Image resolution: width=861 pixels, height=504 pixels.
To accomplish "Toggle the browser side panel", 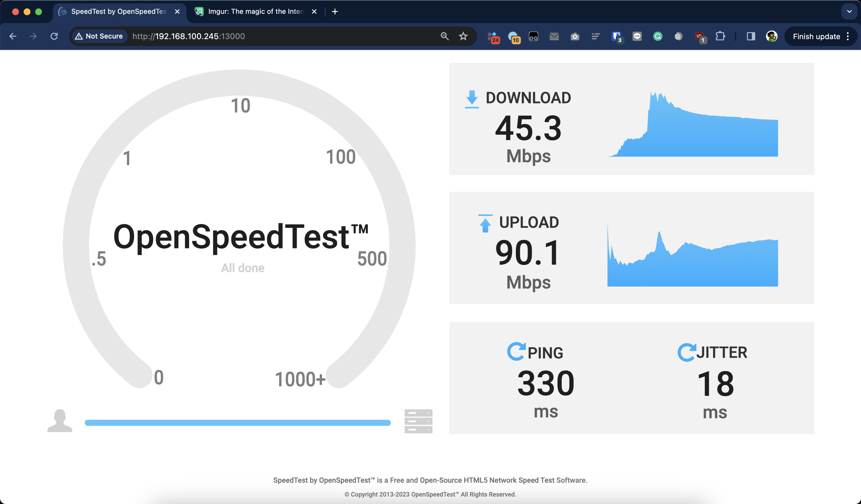I will pyautogui.click(x=751, y=36).
